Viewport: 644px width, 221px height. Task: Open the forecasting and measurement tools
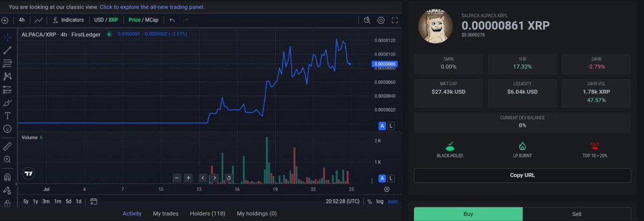pos(8,89)
